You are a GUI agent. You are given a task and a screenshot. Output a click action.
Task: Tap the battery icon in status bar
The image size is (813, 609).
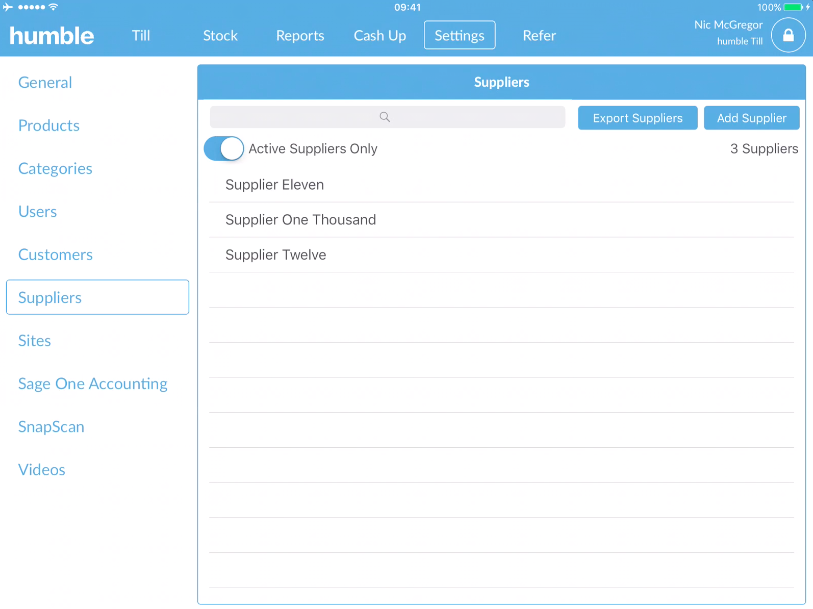click(793, 7)
